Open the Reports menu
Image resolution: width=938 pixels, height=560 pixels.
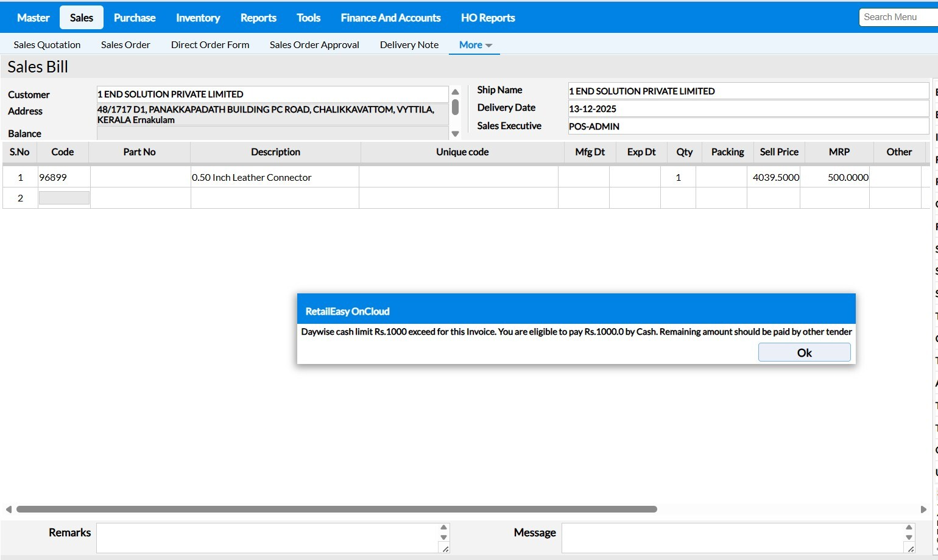point(258,18)
